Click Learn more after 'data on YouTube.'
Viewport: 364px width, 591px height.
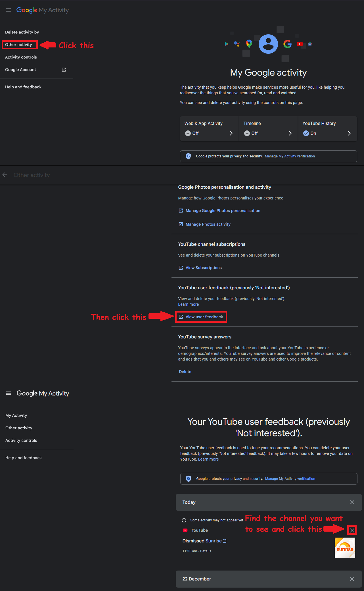click(208, 459)
